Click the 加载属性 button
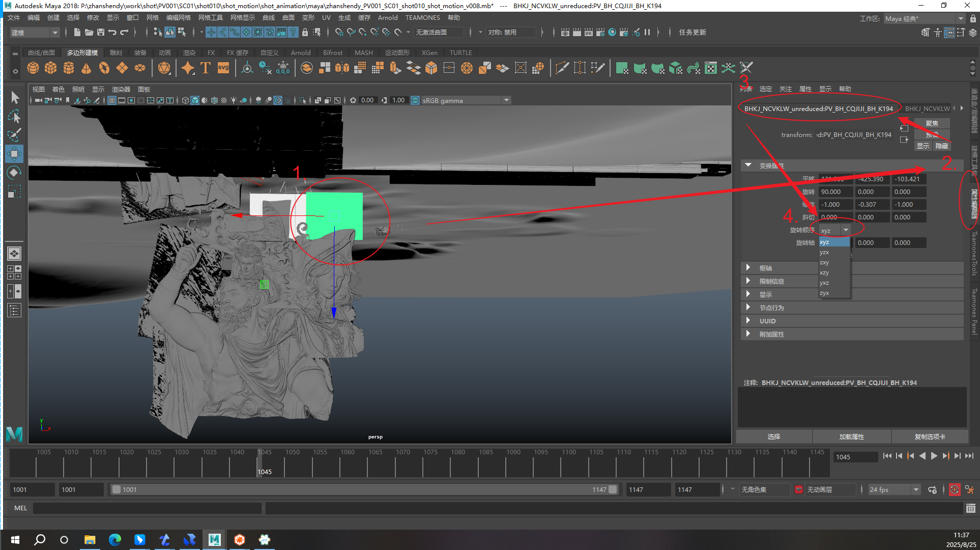This screenshot has height=550, width=980. [x=851, y=436]
